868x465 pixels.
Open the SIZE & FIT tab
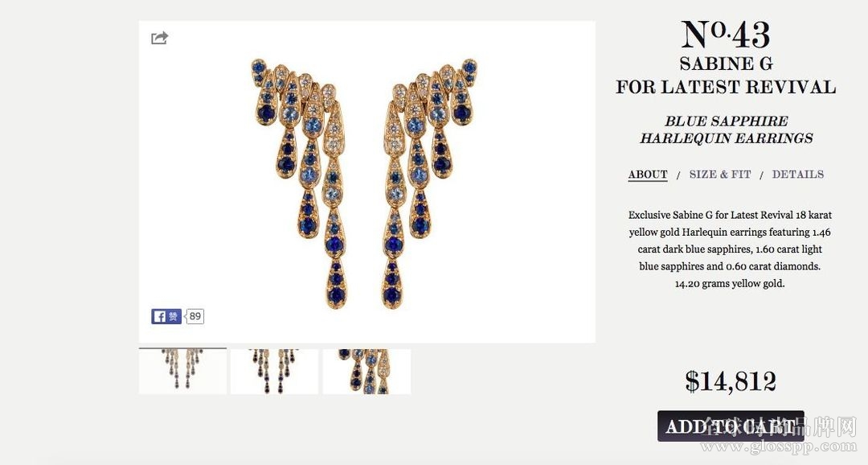[x=719, y=175]
